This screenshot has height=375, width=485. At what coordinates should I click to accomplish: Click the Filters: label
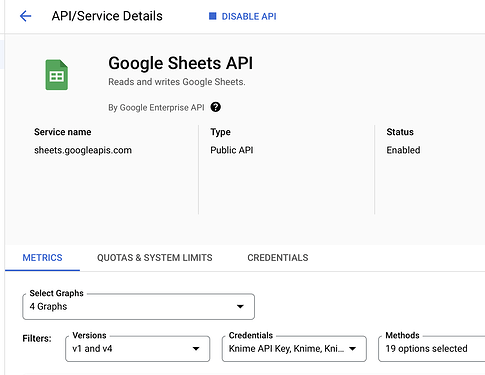pos(37,339)
